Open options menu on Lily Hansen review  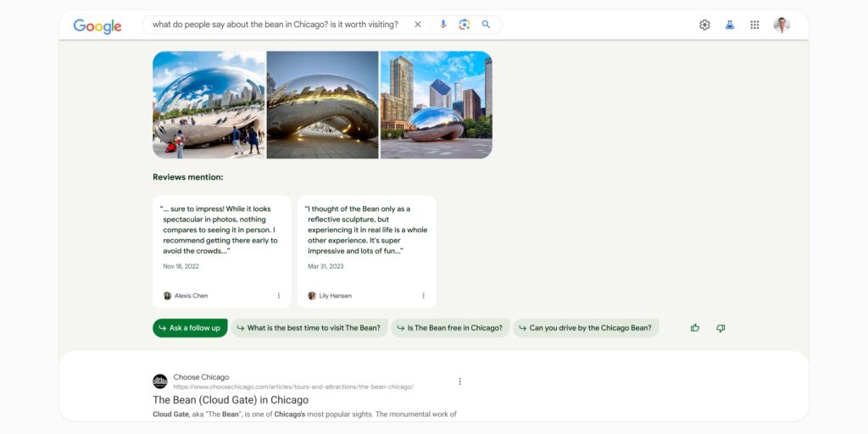424,296
